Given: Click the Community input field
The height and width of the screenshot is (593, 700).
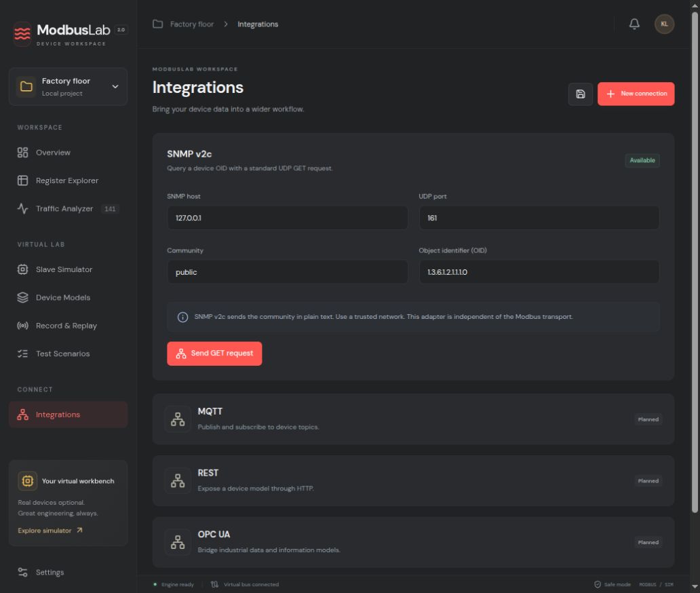Looking at the screenshot, I should (x=288, y=272).
